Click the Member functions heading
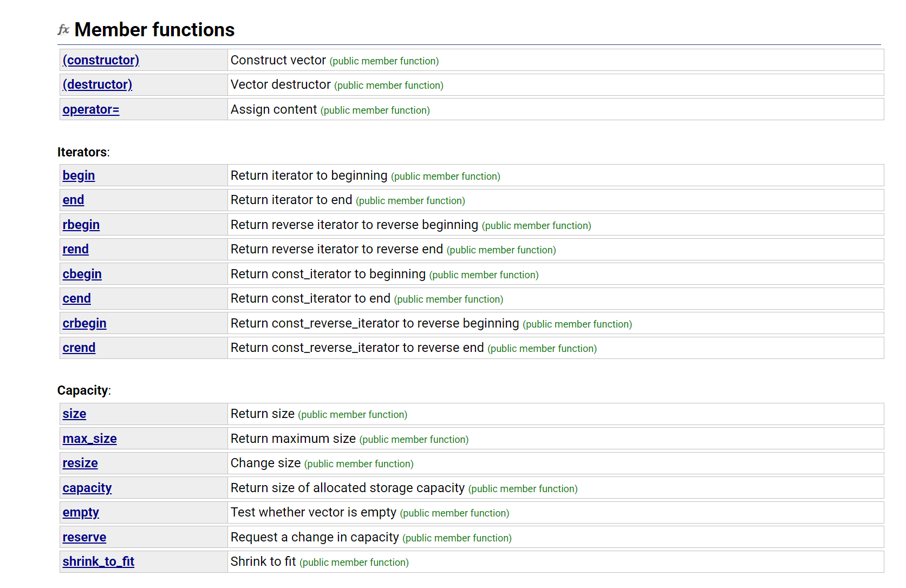Viewport: 906px width, 588px height. (154, 30)
